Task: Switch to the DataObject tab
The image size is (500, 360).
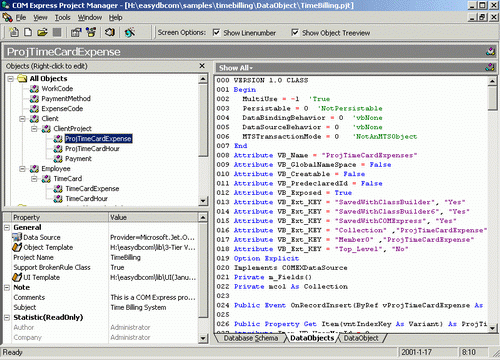Action: point(361,338)
